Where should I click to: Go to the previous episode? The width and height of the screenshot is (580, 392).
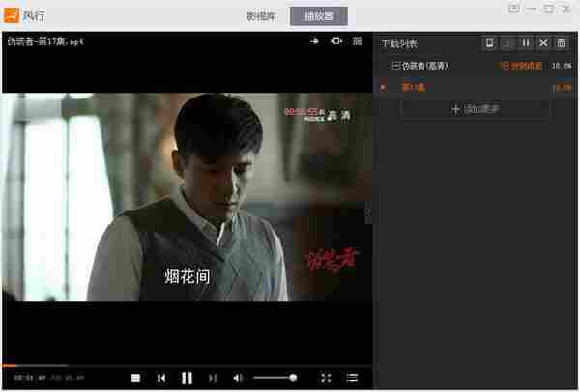(x=161, y=378)
